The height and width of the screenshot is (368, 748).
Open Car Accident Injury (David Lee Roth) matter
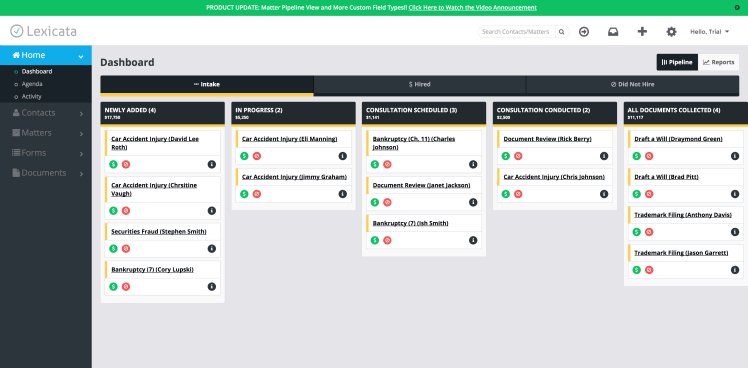(x=155, y=143)
